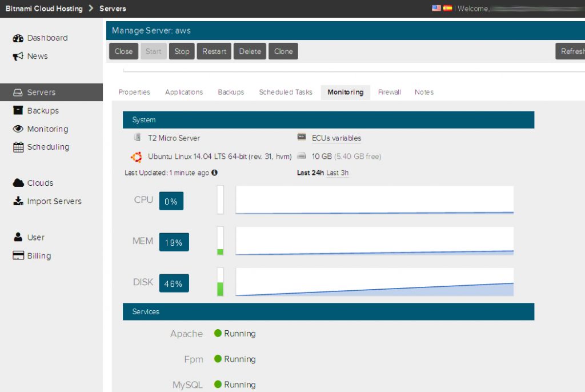
Task: Click the T2 Micro Server text
Action: tap(174, 138)
